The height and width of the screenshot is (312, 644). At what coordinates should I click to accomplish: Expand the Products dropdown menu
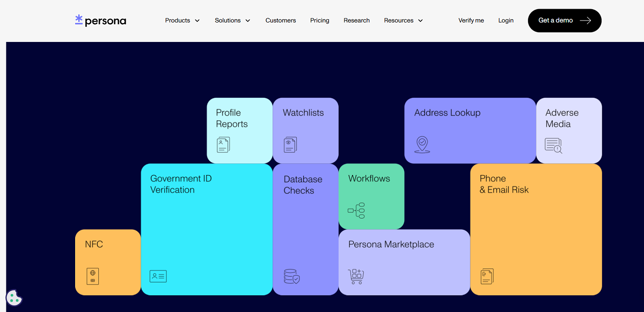coord(182,20)
